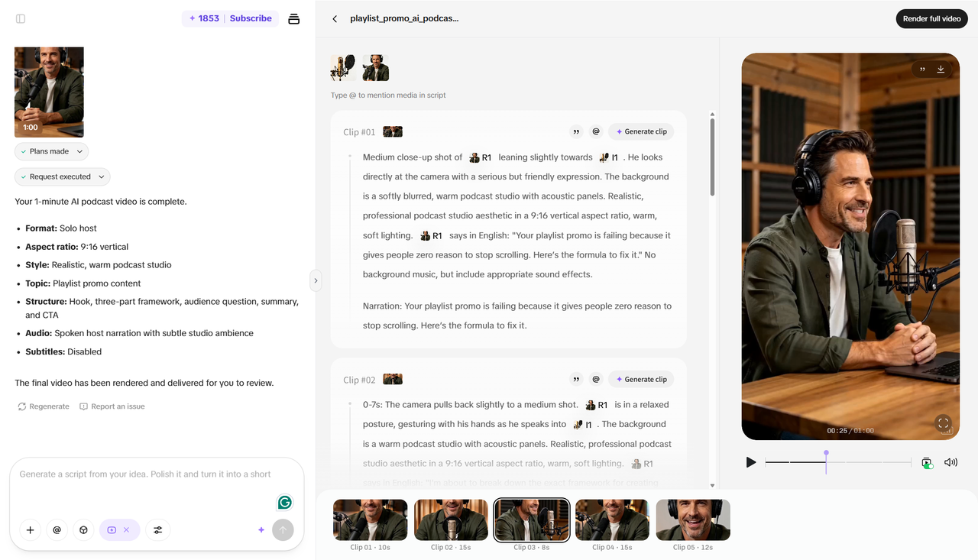Click the host portrait media thumbnail above script
Viewport: 978px width, 560px height.
375,68
